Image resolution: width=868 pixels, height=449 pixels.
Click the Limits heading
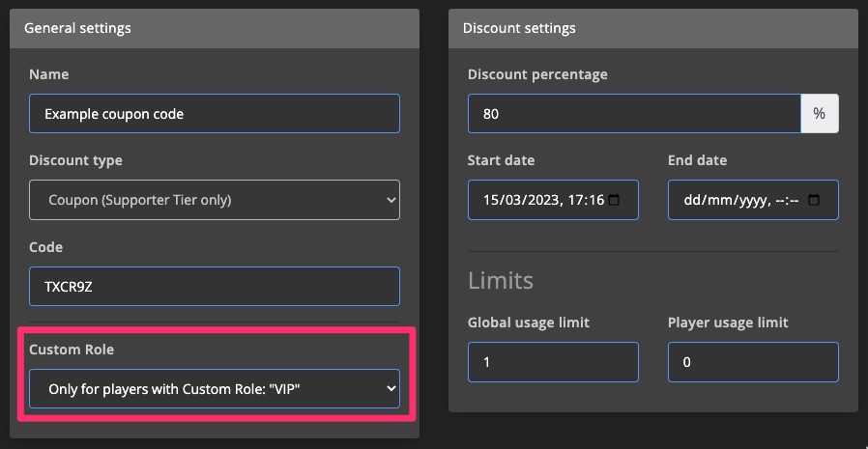[501, 280]
